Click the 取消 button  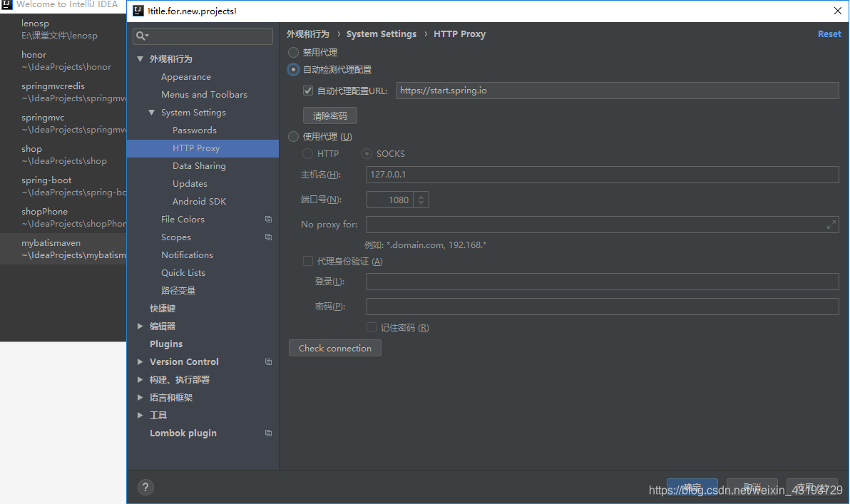[752, 487]
